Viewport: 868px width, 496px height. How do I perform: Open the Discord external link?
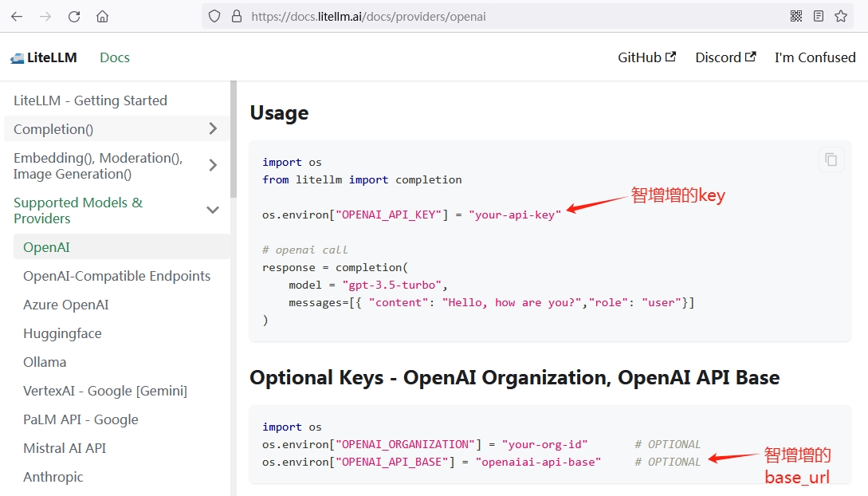pos(725,57)
